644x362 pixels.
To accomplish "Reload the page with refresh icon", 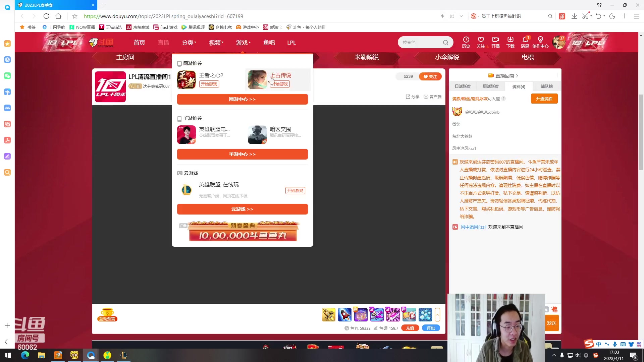I will coord(46,16).
